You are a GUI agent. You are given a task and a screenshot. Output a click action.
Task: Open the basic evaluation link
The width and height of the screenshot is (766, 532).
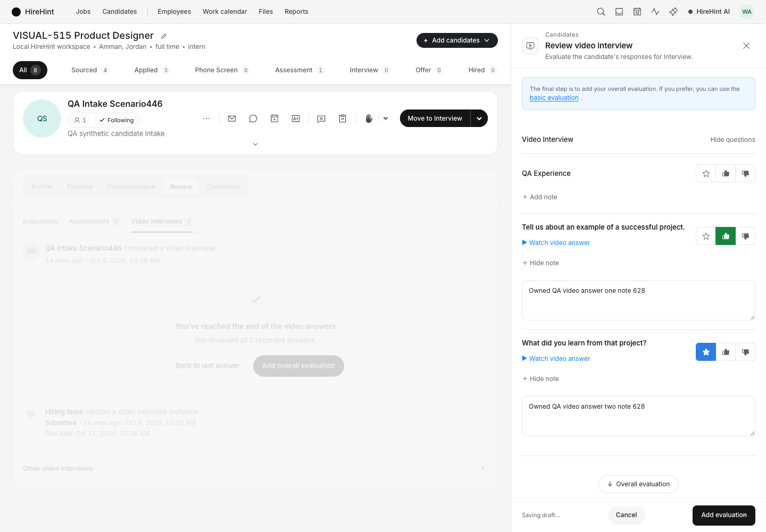554,98
